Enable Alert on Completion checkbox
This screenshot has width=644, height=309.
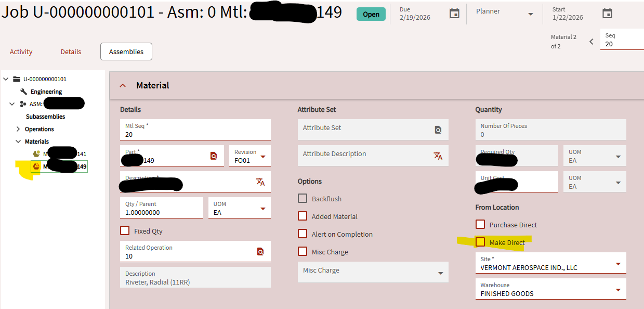(303, 234)
